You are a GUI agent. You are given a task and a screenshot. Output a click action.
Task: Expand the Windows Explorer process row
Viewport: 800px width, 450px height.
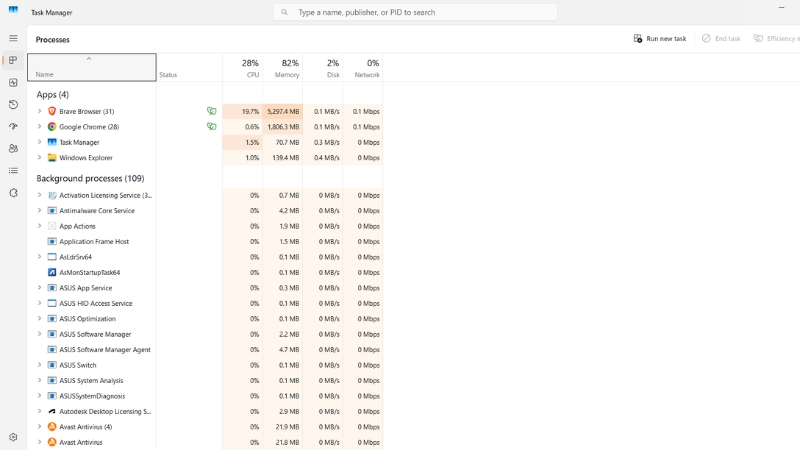(39, 158)
